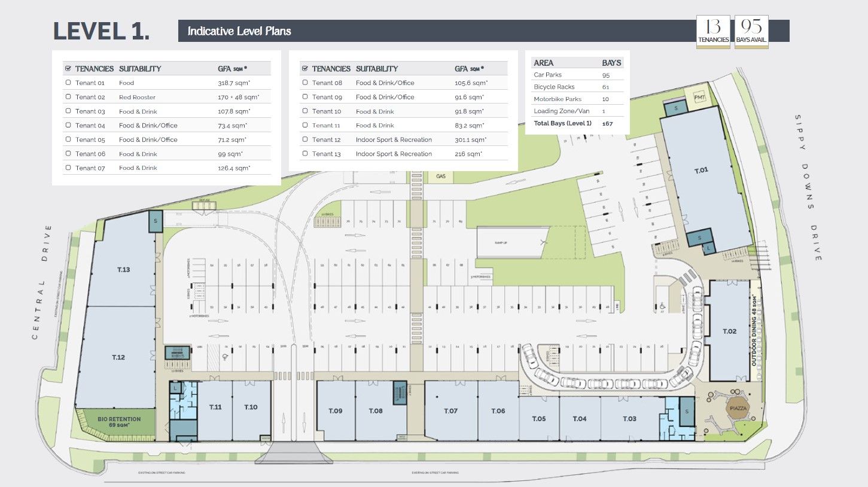This screenshot has height=487, width=868.
Task: Tick the Tenant 08 checkbox
Action: point(305,83)
